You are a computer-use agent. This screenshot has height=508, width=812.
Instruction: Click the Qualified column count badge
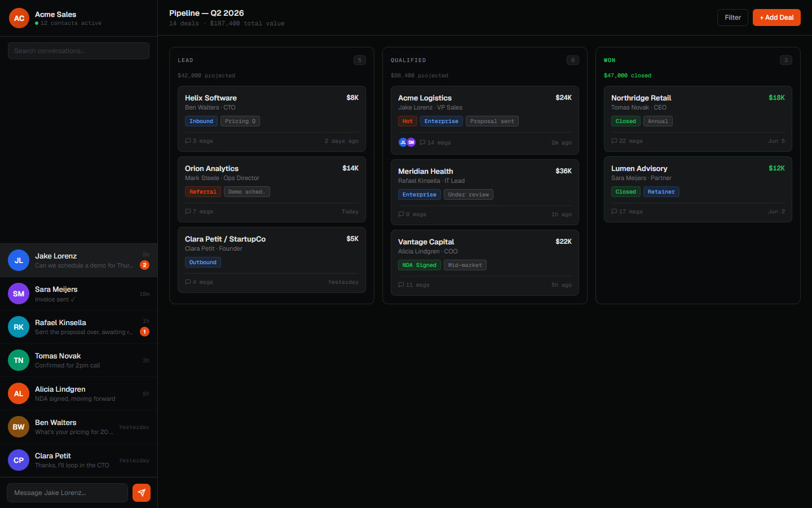[573, 60]
